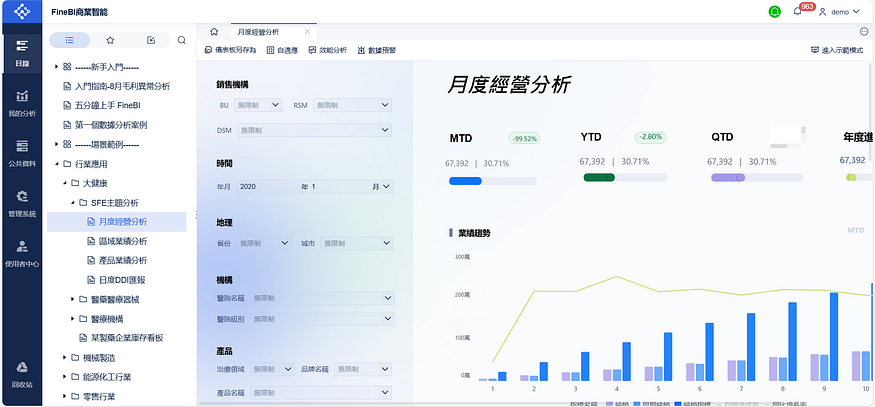Switch to the favorites star tab
Image resolution: width=875 pixels, height=407 pixels.
[x=110, y=40]
